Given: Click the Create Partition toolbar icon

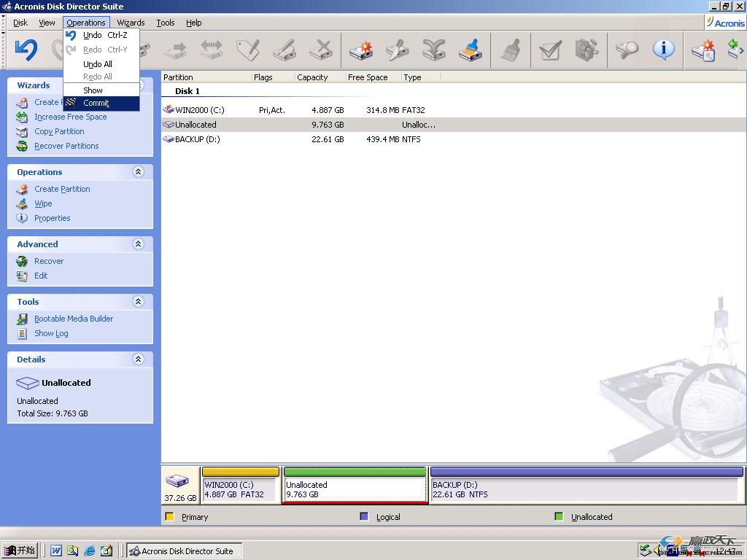Looking at the screenshot, I should click(x=360, y=50).
